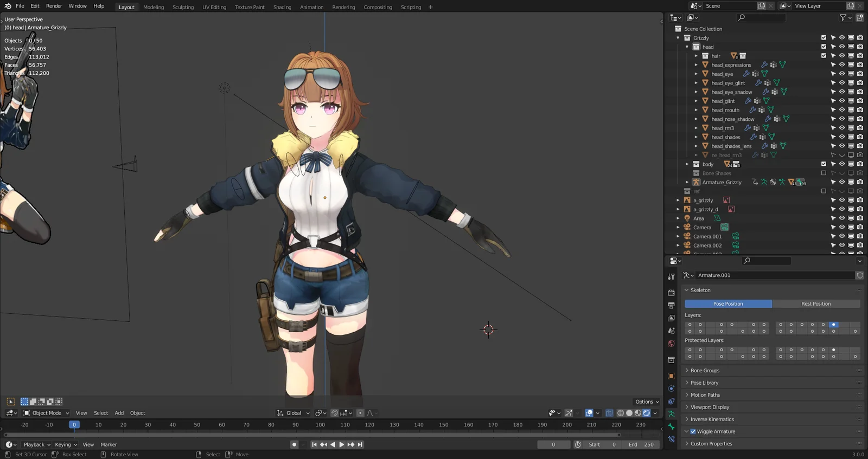This screenshot has height=459, width=868.
Task: Toggle auto keying record button
Action: (x=294, y=444)
